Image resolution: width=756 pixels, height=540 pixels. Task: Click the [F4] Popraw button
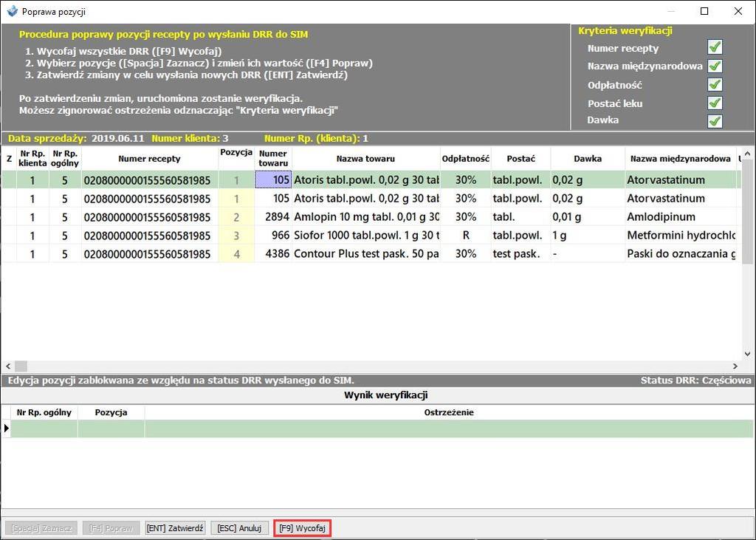point(111,528)
